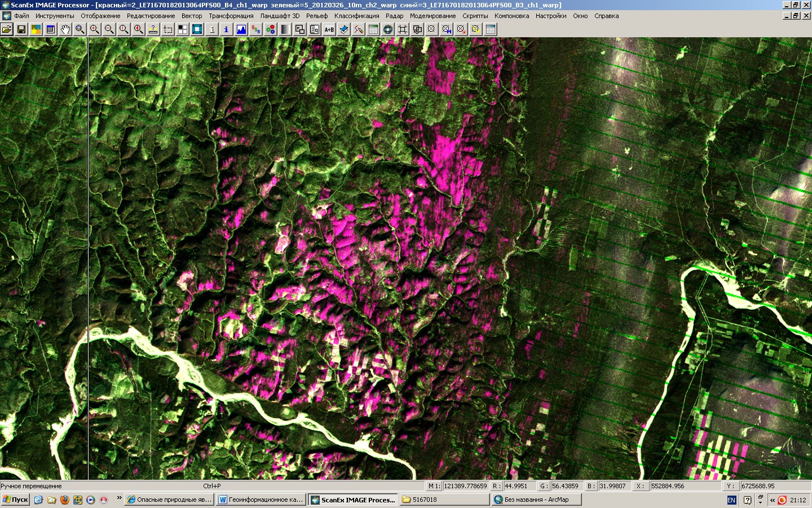
Task: Click the crossed circle with red arrow icon
Action: click(461, 29)
